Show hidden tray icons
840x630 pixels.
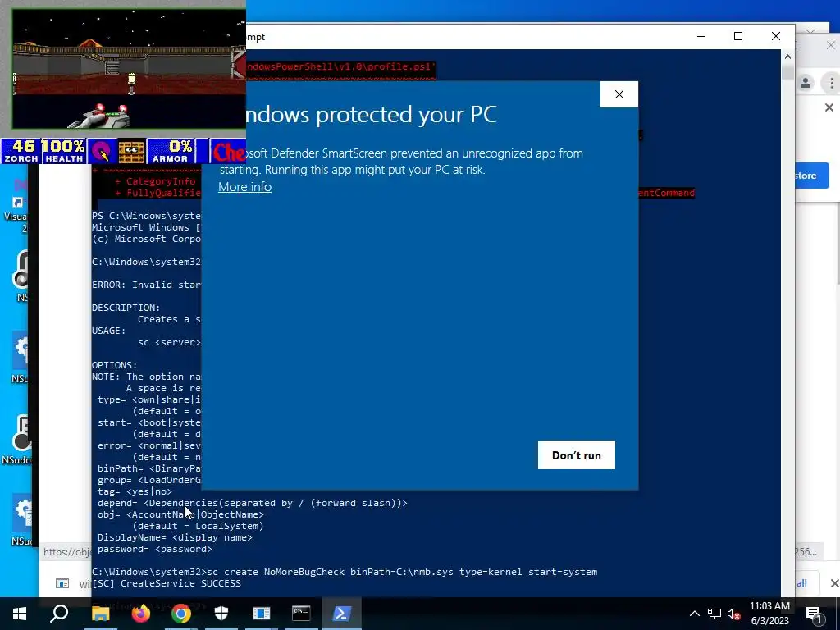(x=694, y=614)
